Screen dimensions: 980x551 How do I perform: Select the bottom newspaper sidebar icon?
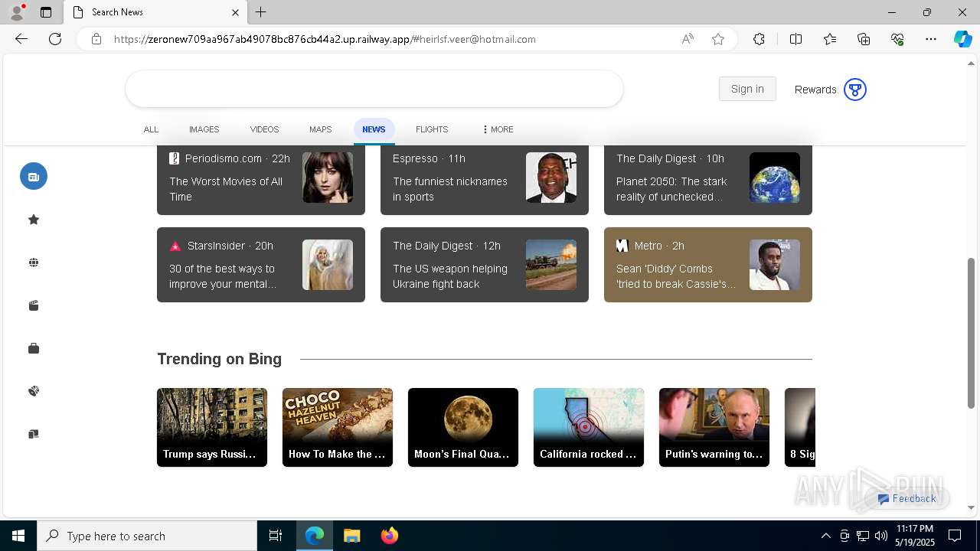[x=34, y=434]
